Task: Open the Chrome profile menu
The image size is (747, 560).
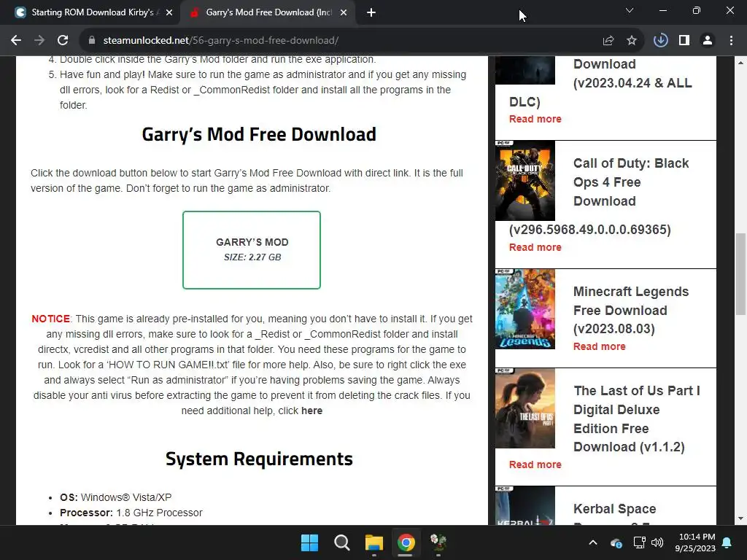Action: 708,41
